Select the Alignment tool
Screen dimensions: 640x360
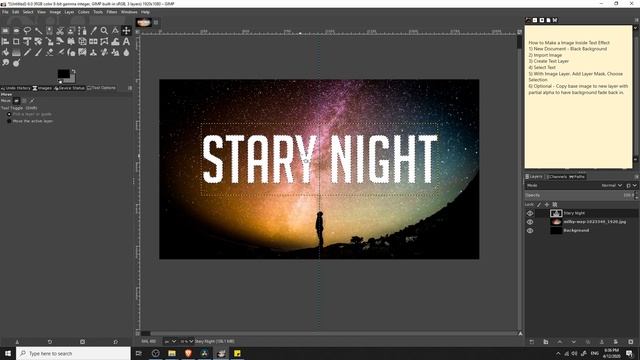(x=5, y=42)
